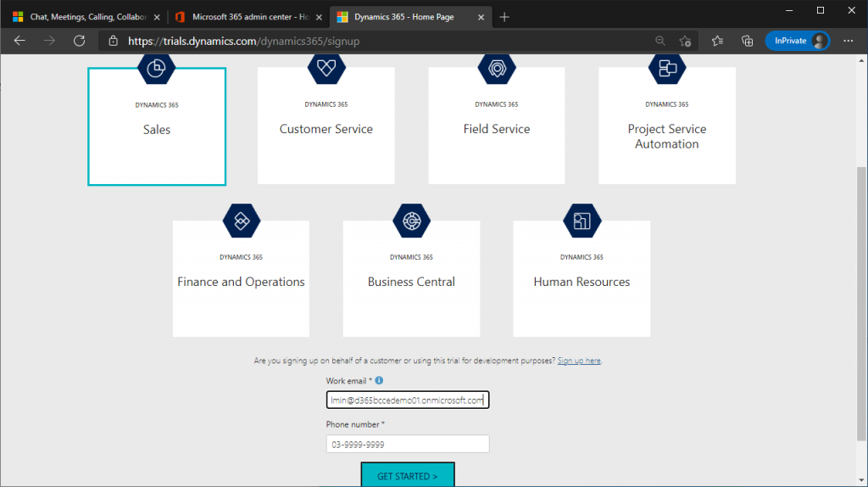Select the Business Central card title
The height and width of the screenshot is (487, 868).
(411, 282)
